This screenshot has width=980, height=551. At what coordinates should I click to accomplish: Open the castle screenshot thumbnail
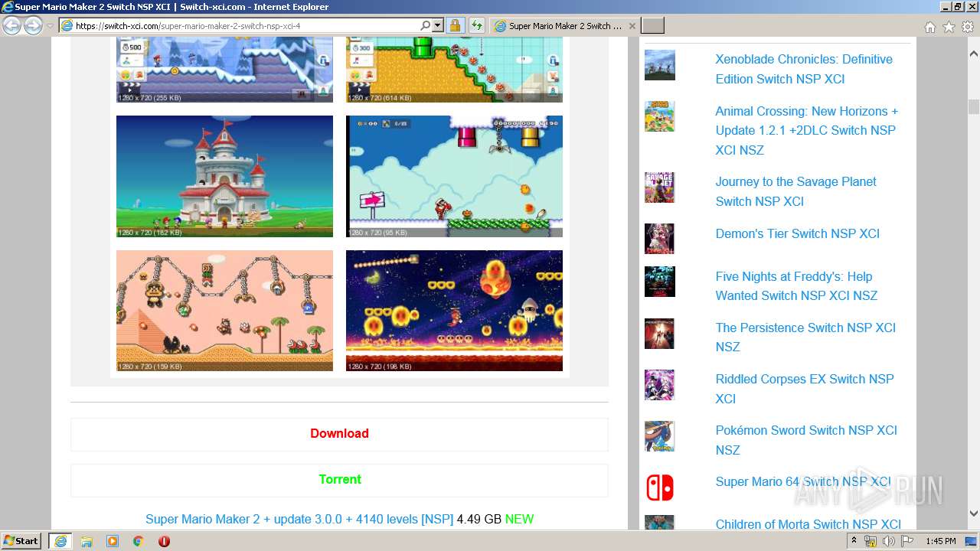coord(224,176)
